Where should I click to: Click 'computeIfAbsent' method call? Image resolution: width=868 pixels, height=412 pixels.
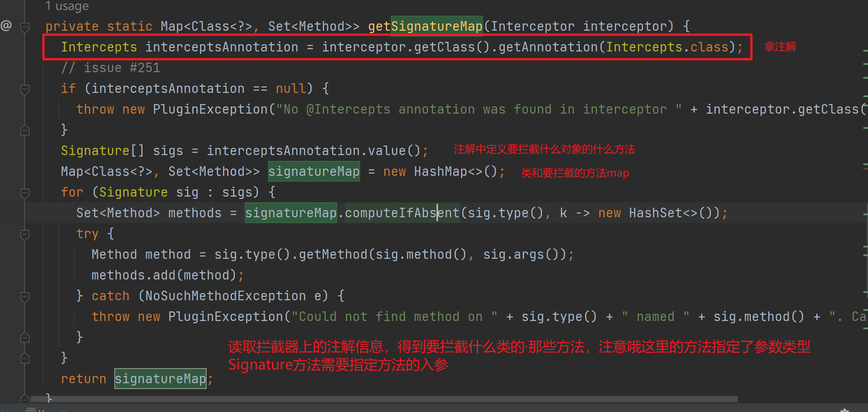(x=402, y=213)
